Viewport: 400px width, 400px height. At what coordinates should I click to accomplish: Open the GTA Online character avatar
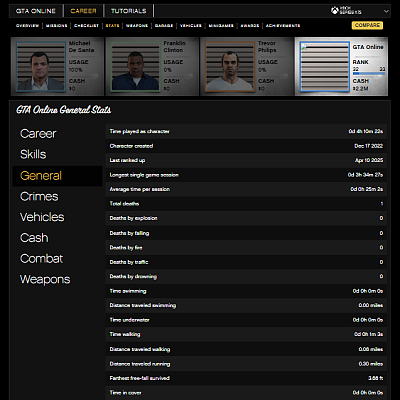(325, 66)
